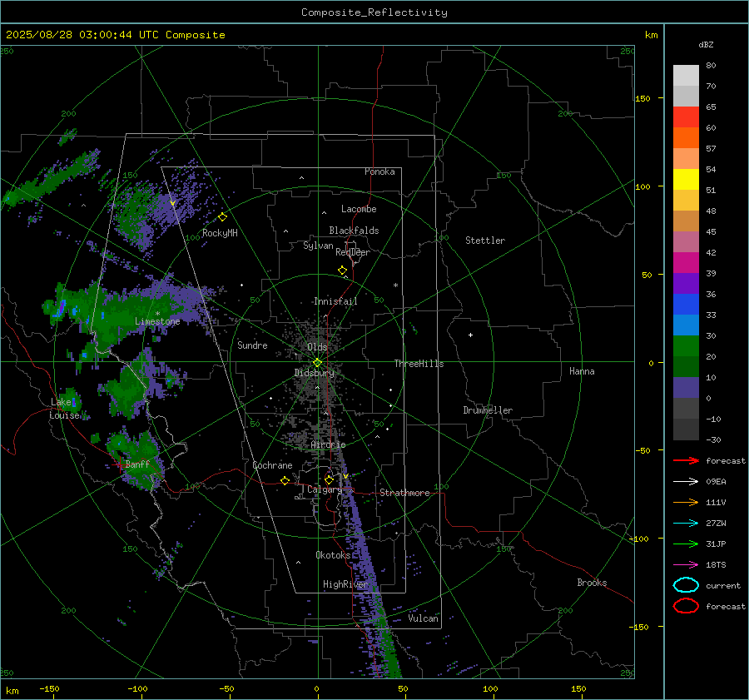Click the Innisfail city label

point(335,301)
